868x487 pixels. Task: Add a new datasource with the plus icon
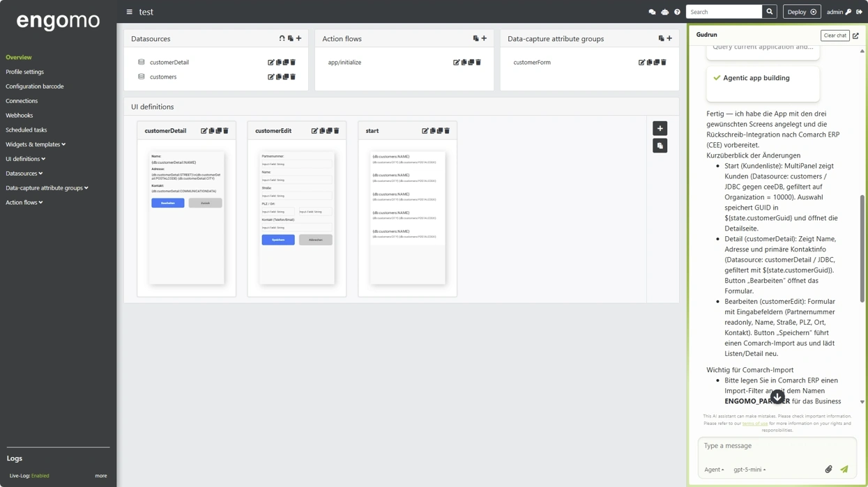[x=298, y=38]
